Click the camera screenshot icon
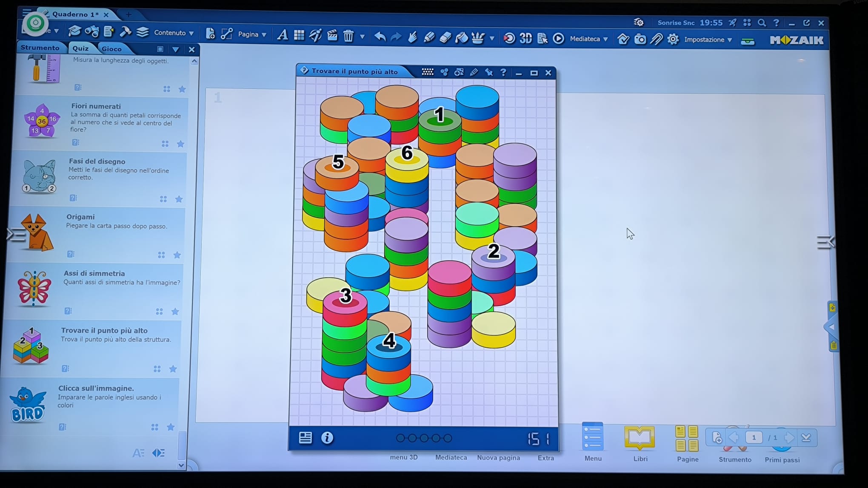Image resolution: width=868 pixels, height=488 pixels. click(x=640, y=40)
